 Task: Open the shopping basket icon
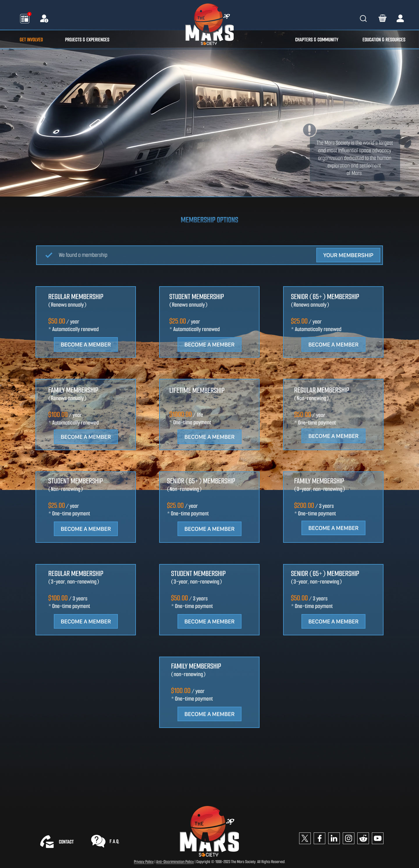(382, 18)
